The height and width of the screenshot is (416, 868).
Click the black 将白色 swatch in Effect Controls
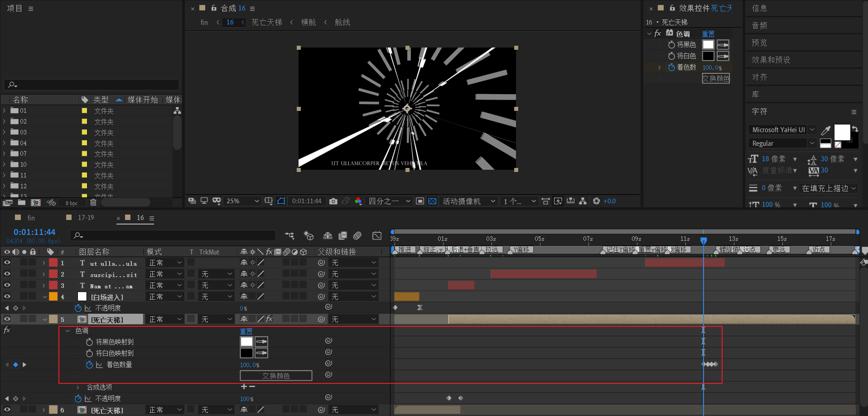(x=708, y=56)
